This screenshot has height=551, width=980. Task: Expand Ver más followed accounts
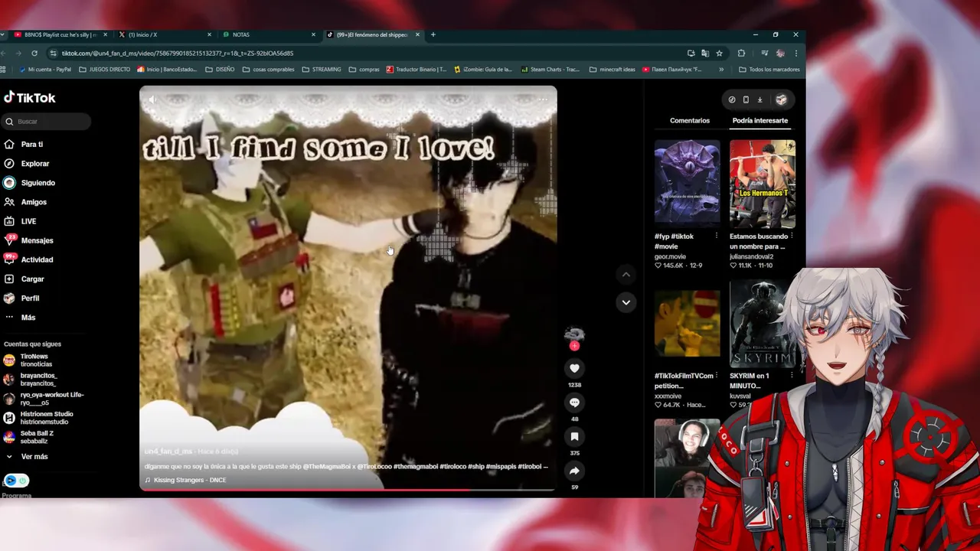(x=27, y=457)
